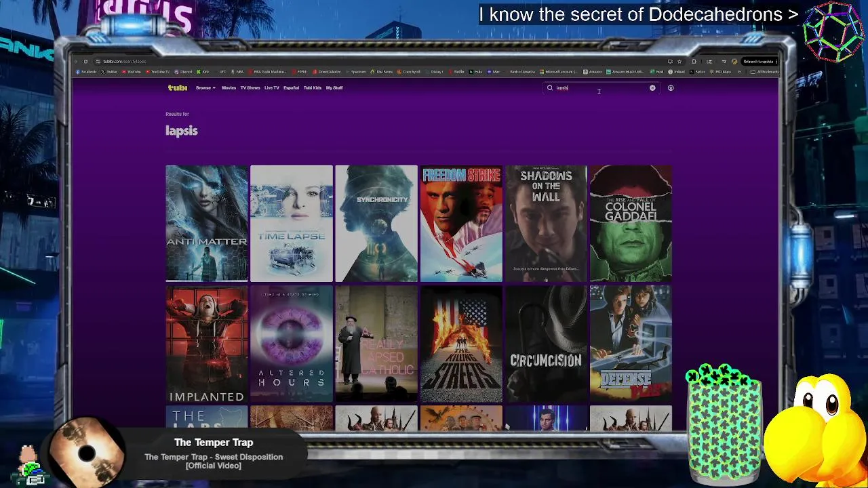This screenshot has width=868, height=488.
Task: Open My Stuff in navigation
Action: pyautogui.click(x=334, y=87)
